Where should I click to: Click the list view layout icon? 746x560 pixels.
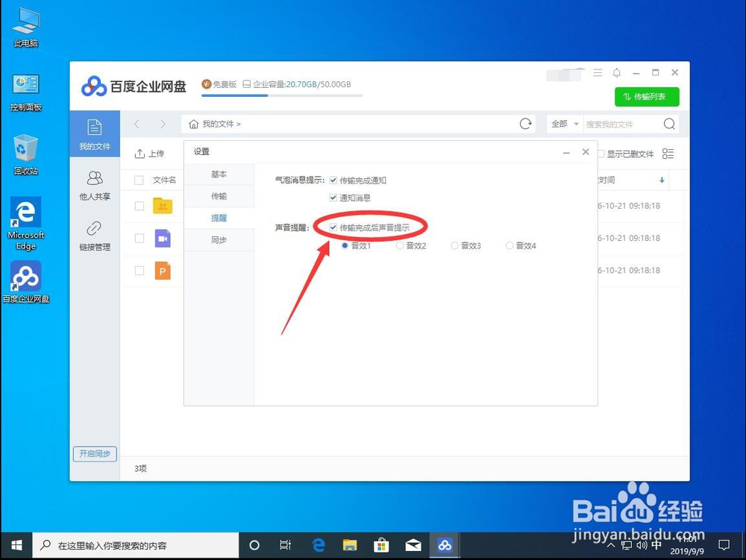(668, 154)
